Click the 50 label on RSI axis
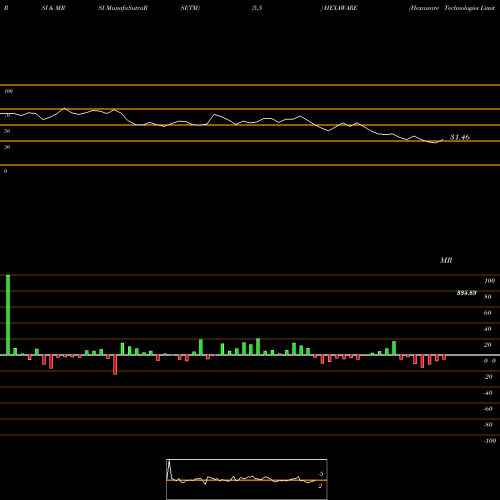 click(x=7, y=131)
